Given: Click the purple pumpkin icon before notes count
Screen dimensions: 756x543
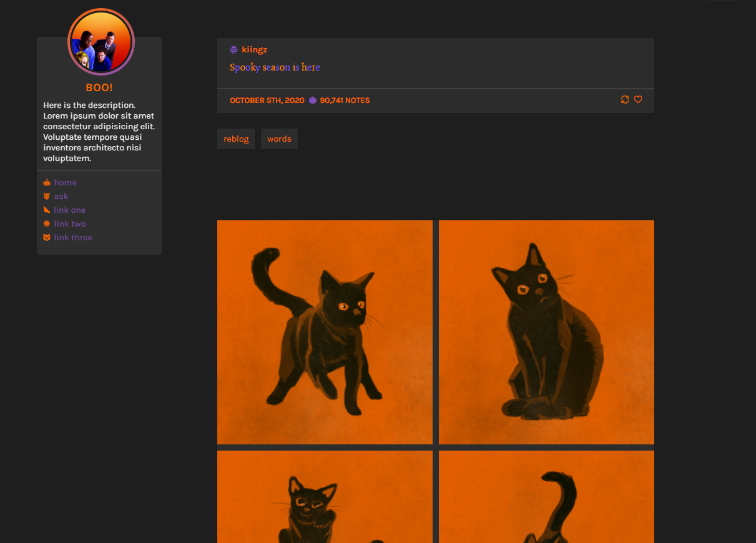Looking at the screenshot, I should point(313,100).
